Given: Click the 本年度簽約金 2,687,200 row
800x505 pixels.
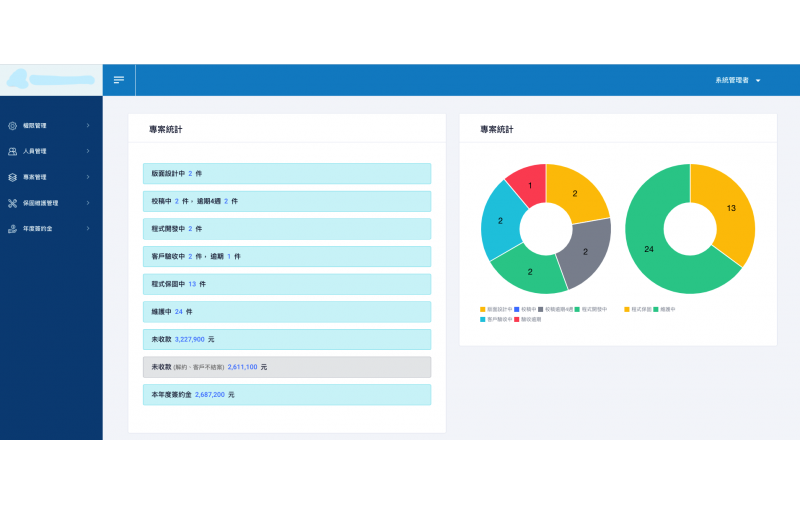Looking at the screenshot, I should pyautogui.click(x=286, y=395).
